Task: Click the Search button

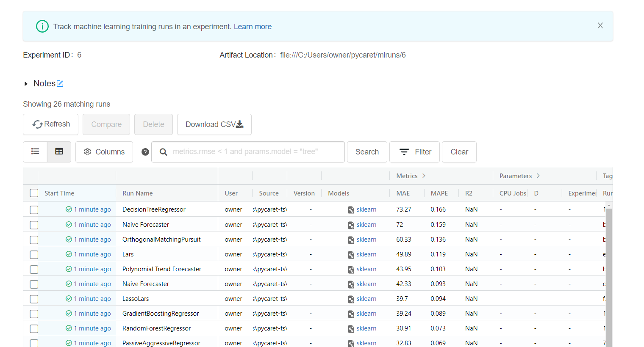Action: (367, 151)
